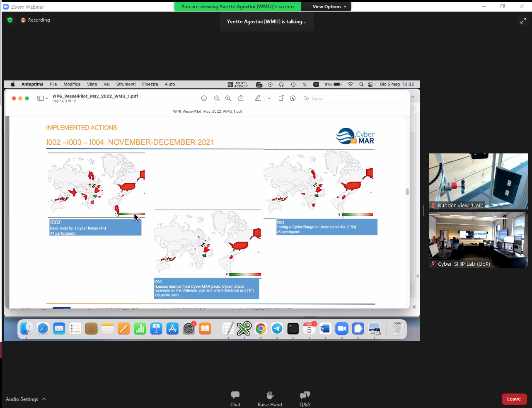Enter full screen with the arrows icon
Viewport: 532px width, 408px height.
523,21
